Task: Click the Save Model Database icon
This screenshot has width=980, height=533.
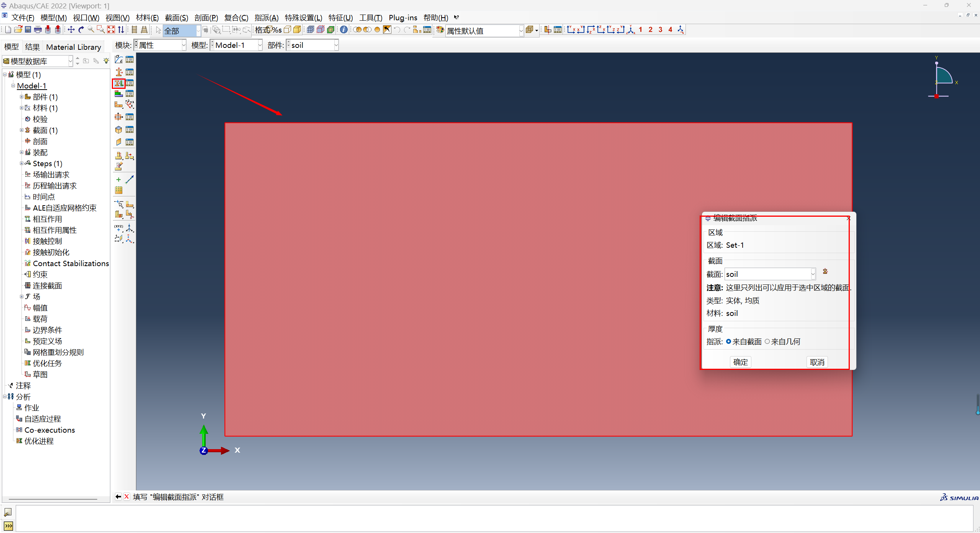Action: (28, 29)
